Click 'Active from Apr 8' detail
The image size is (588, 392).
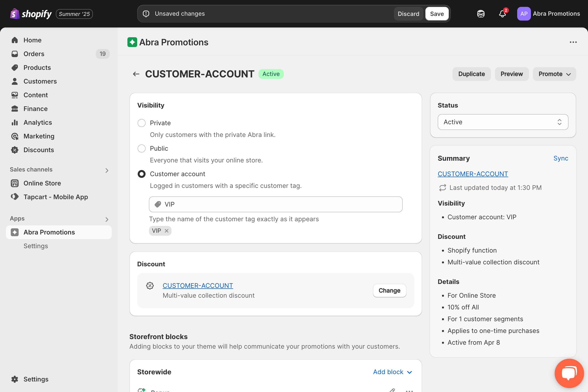coord(474,343)
